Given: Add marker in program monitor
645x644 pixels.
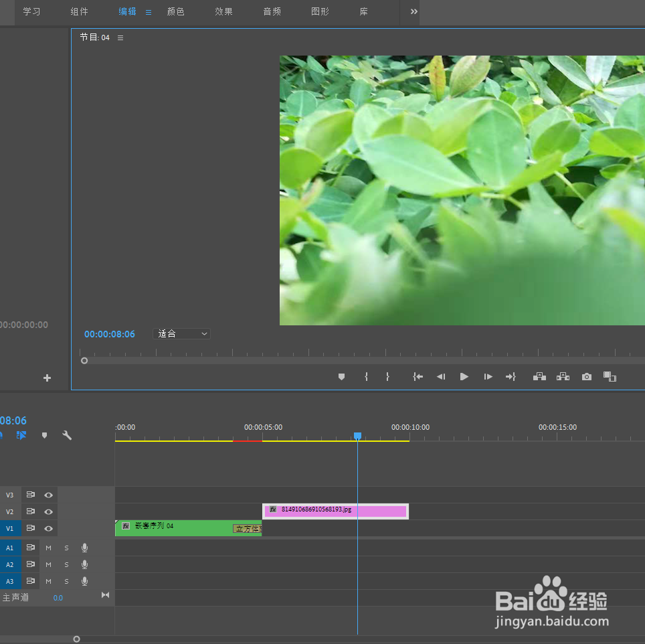Looking at the screenshot, I should [341, 376].
